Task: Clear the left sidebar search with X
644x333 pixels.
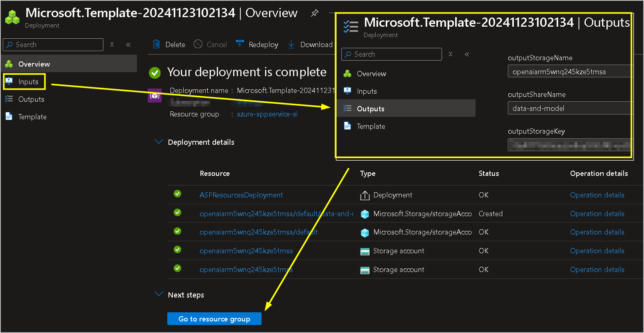Action: click(x=112, y=45)
